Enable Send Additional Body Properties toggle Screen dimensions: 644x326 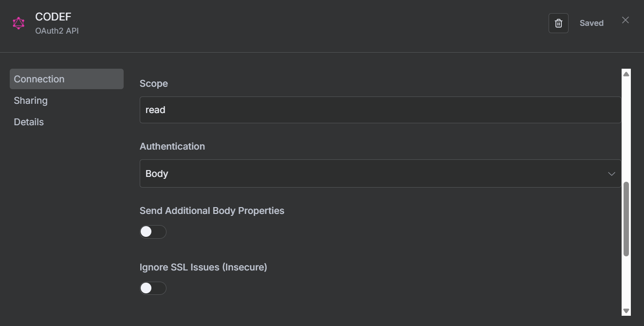[x=153, y=232]
